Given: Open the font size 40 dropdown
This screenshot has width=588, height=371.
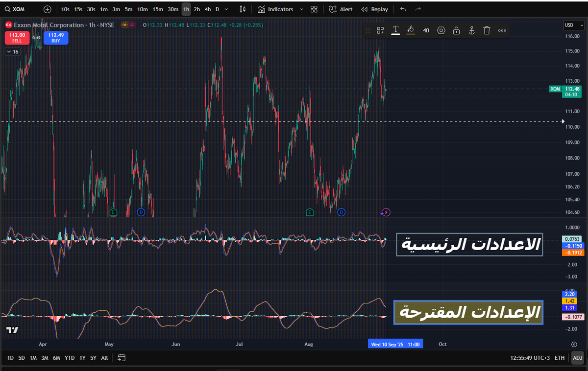Looking at the screenshot, I should coord(426,30).
